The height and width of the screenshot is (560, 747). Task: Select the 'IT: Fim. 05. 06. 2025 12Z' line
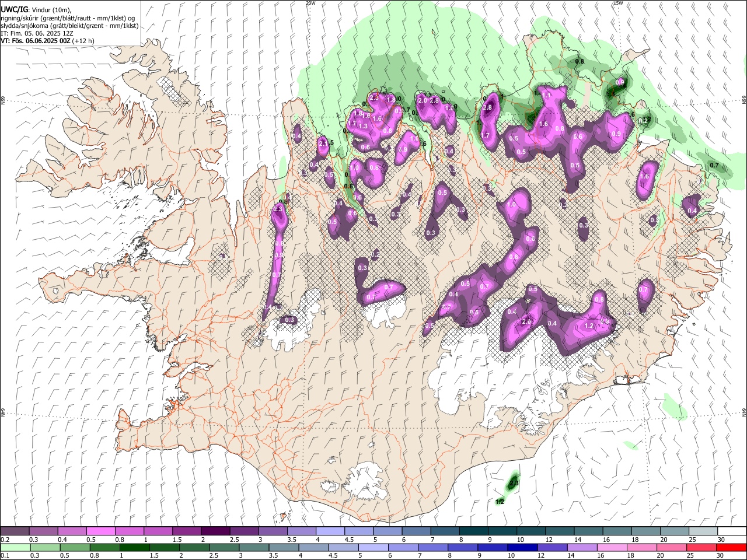coord(37,33)
